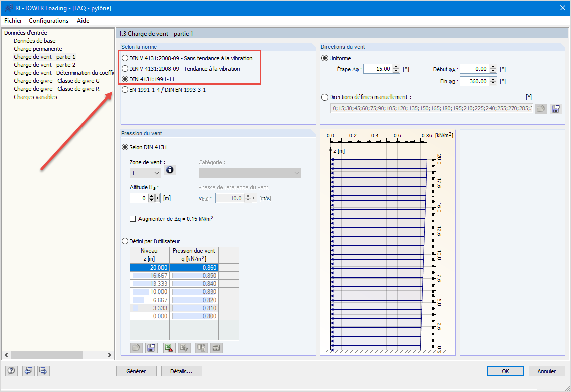Select Charges variables tree item
Screen dimensions: 571x392
pyautogui.click(x=35, y=97)
